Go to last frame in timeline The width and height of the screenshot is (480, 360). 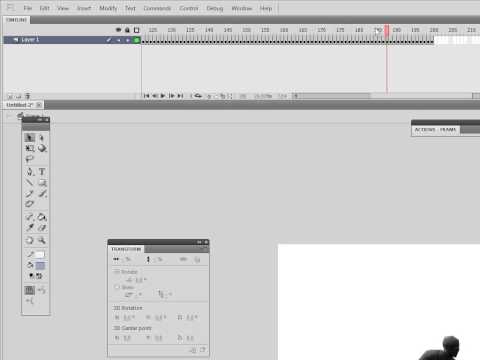[x=180, y=96]
